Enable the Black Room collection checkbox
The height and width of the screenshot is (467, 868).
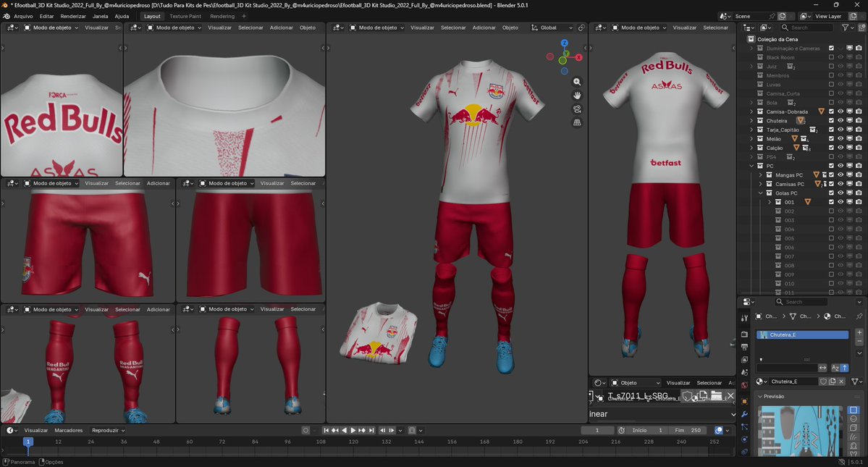pos(831,57)
